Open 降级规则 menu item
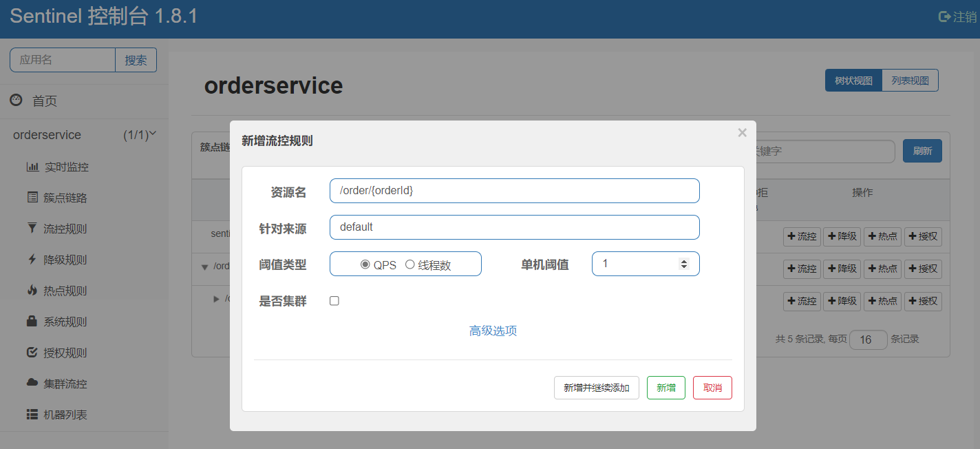The image size is (980, 449). (x=65, y=260)
